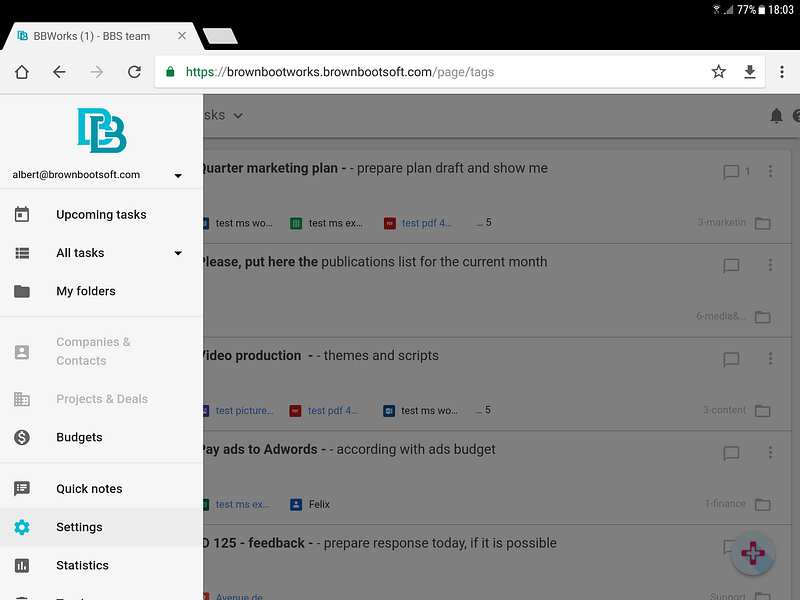Image resolution: width=800 pixels, height=600 pixels.
Task: Click the Budgets dollar icon
Action: tap(22, 437)
